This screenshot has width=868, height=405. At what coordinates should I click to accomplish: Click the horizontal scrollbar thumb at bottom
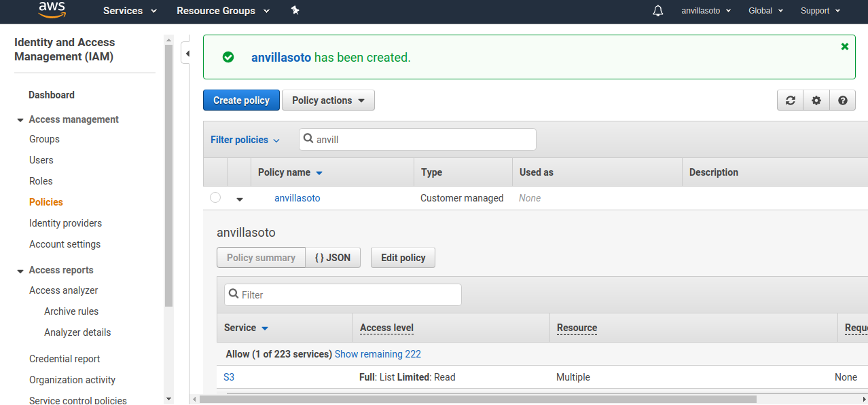pyautogui.click(x=478, y=399)
